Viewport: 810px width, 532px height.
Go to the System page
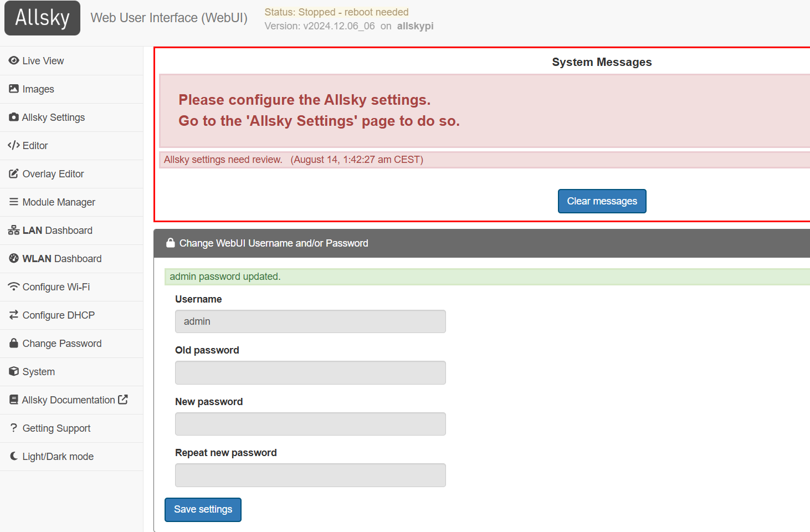(x=38, y=372)
